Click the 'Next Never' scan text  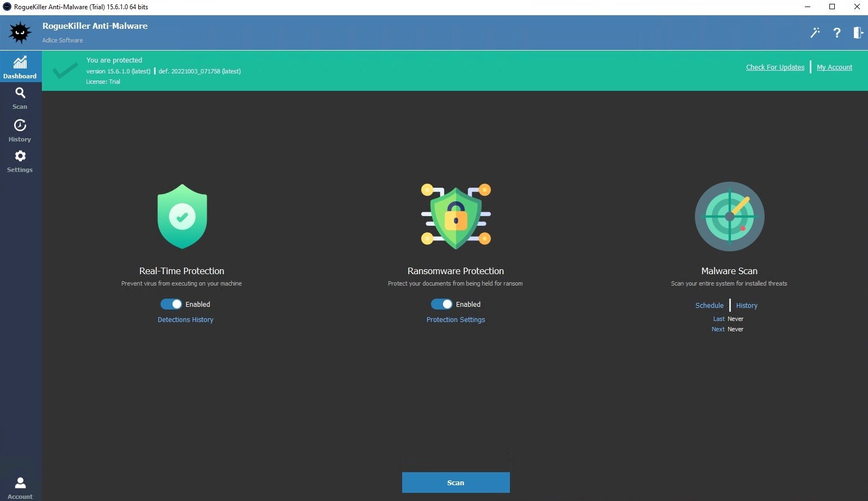point(728,330)
